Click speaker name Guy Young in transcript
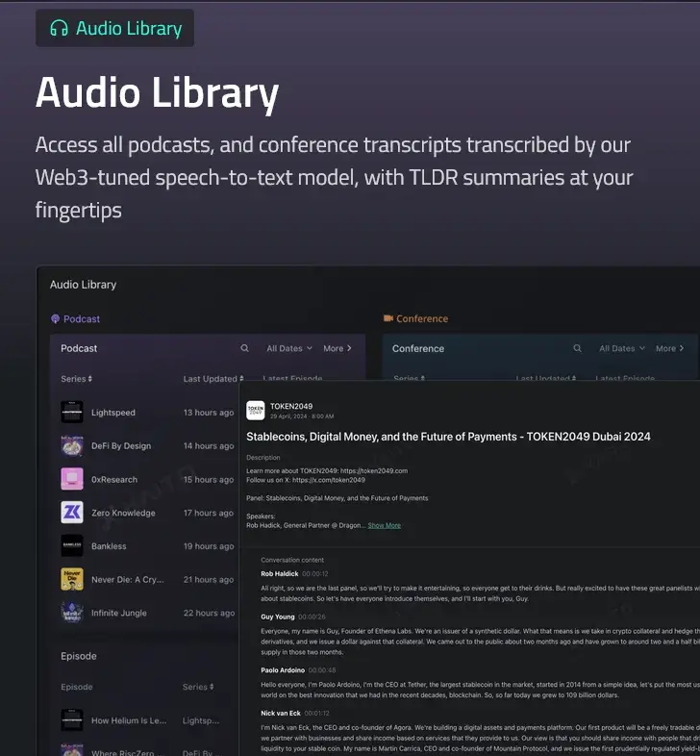Screen dimensions: 700x756 (x=277, y=617)
